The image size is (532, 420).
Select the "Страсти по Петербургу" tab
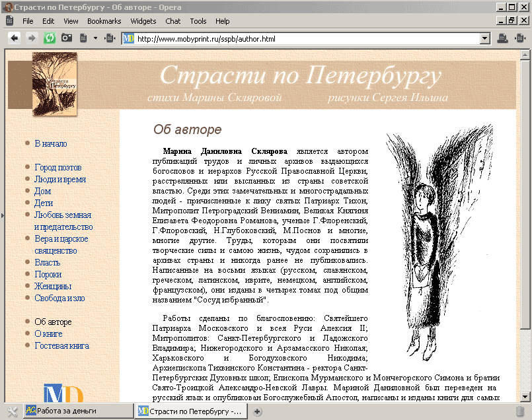click(191, 411)
